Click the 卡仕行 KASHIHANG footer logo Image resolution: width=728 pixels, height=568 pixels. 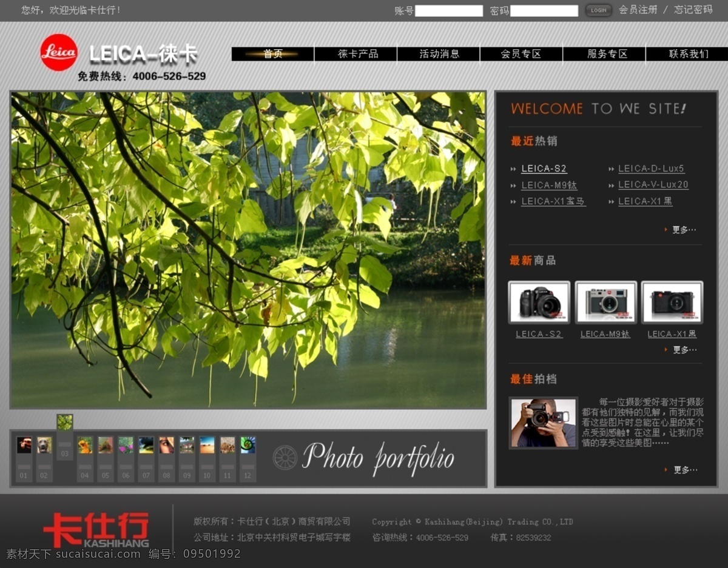96,530
